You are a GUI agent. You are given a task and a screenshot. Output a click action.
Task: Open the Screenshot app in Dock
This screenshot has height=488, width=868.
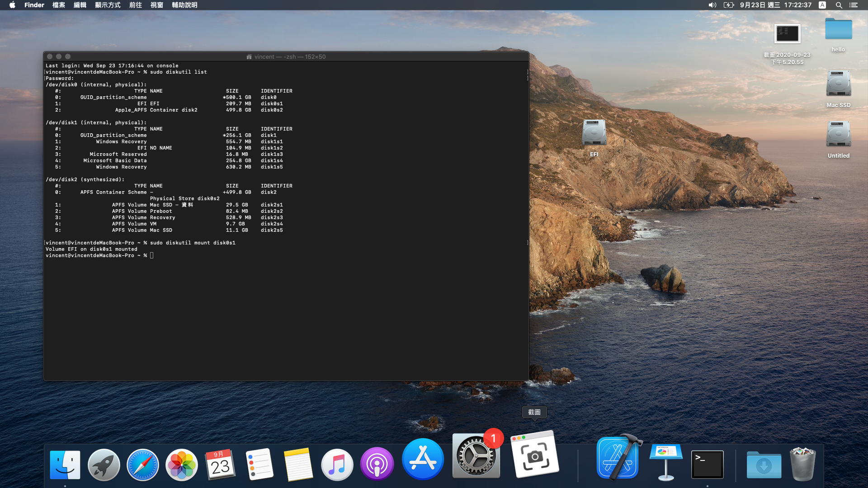coord(535,455)
